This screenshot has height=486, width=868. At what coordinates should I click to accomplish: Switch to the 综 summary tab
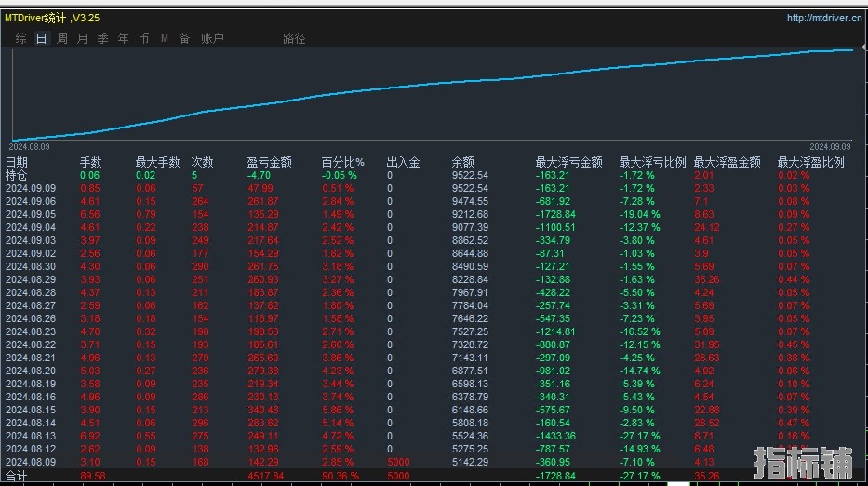(x=20, y=38)
